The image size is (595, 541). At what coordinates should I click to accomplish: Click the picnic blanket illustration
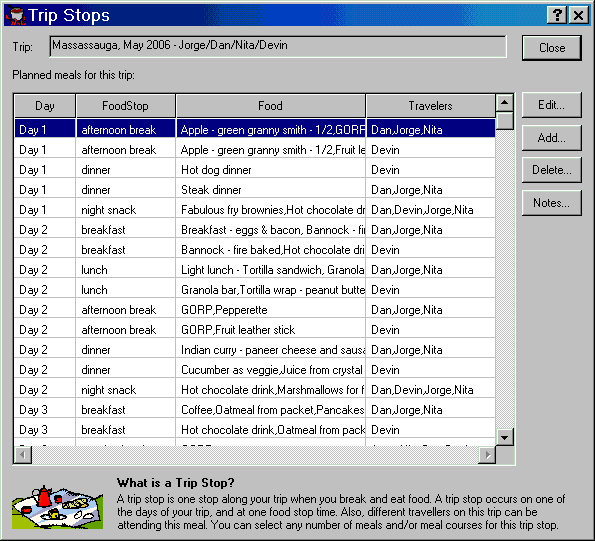[x=57, y=507]
